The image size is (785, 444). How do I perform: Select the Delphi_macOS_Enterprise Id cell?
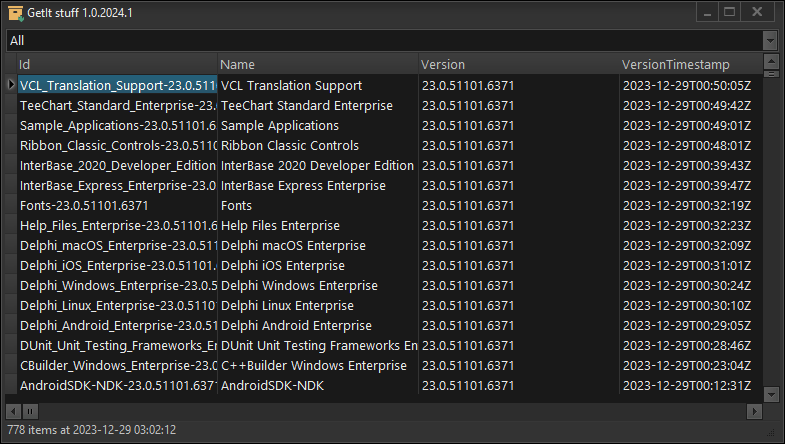coord(118,245)
